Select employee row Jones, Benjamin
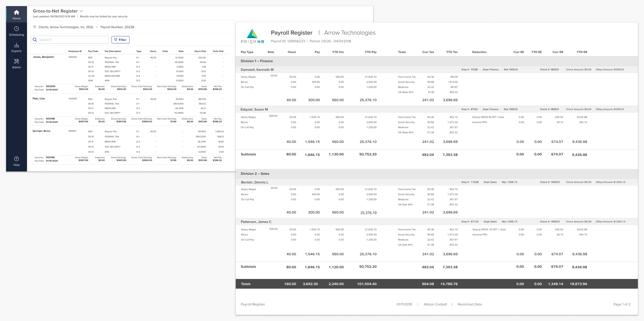Image resolution: width=644 pixels, height=321 pixels. tap(43, 57)
